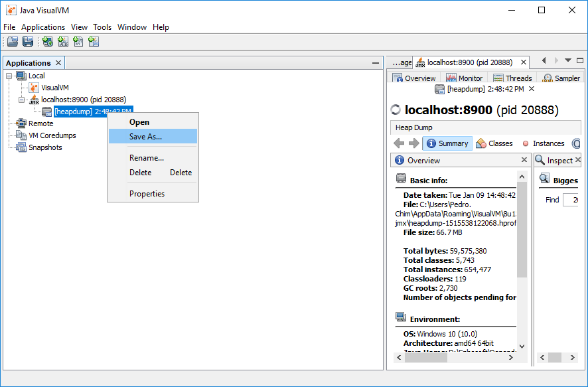Click the blue info icon in the Overview panel header
This screenshot has height=387, width=588.
click(x=400, y=160)
